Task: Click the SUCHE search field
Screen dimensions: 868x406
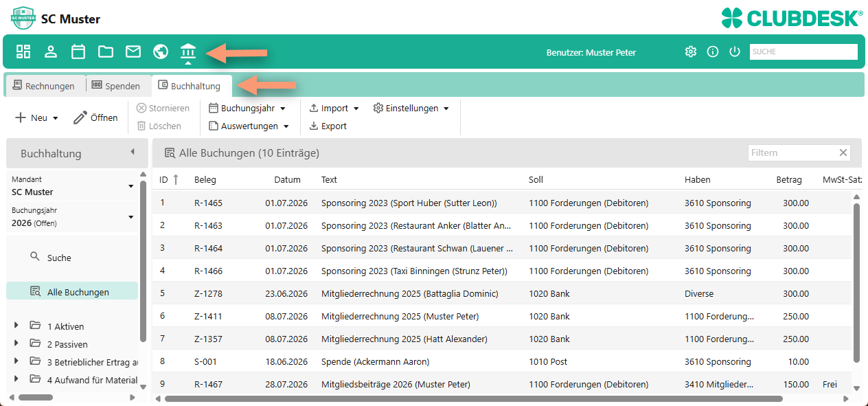Action: click(803, 52)
